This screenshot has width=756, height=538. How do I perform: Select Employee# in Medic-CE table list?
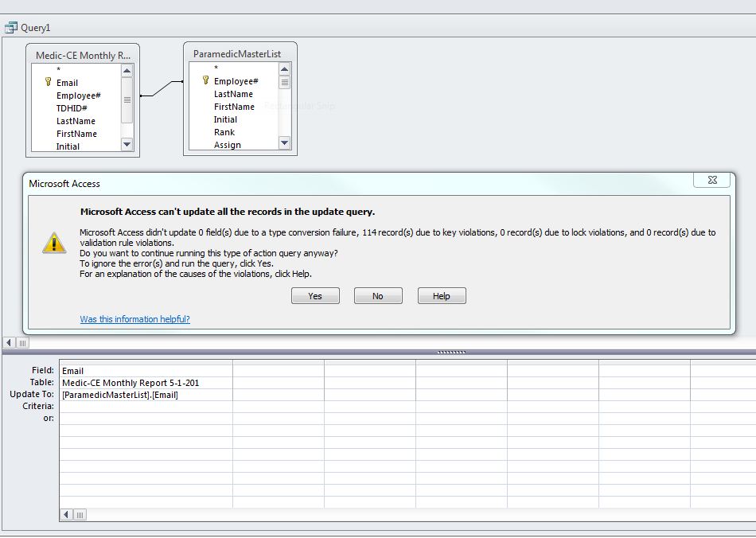[79, 96]
